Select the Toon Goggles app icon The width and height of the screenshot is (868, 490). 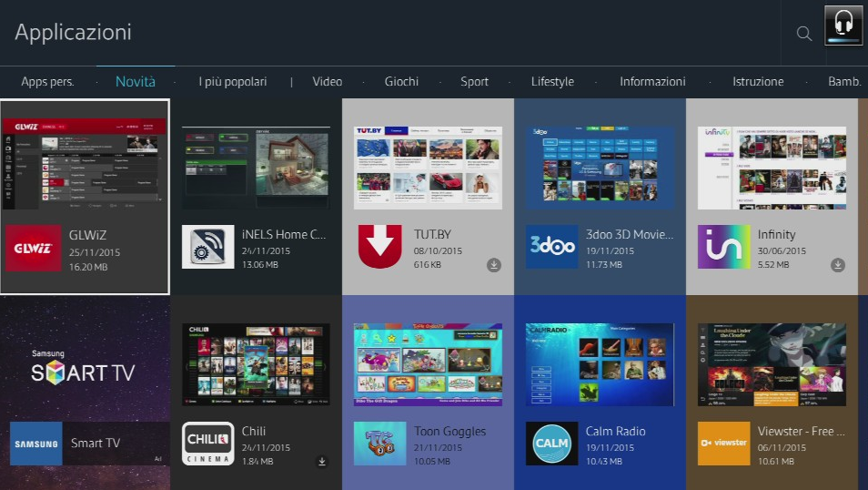379,444
